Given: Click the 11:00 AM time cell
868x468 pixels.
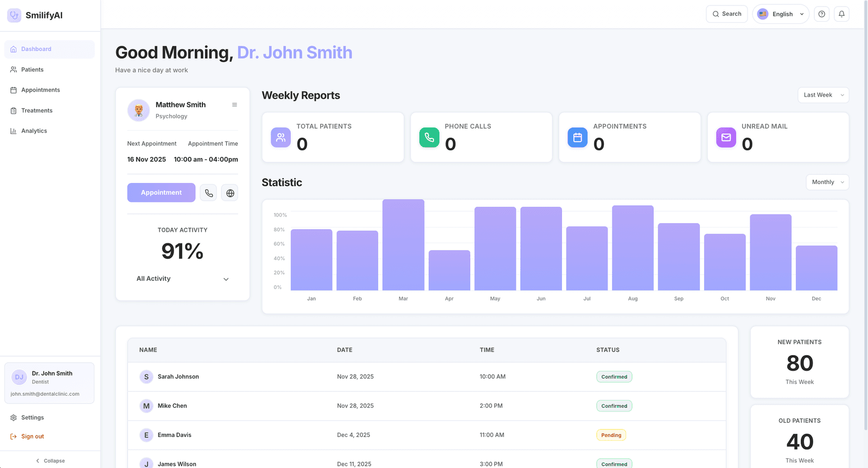Looking at the screenshot, I should pos(492,435).
